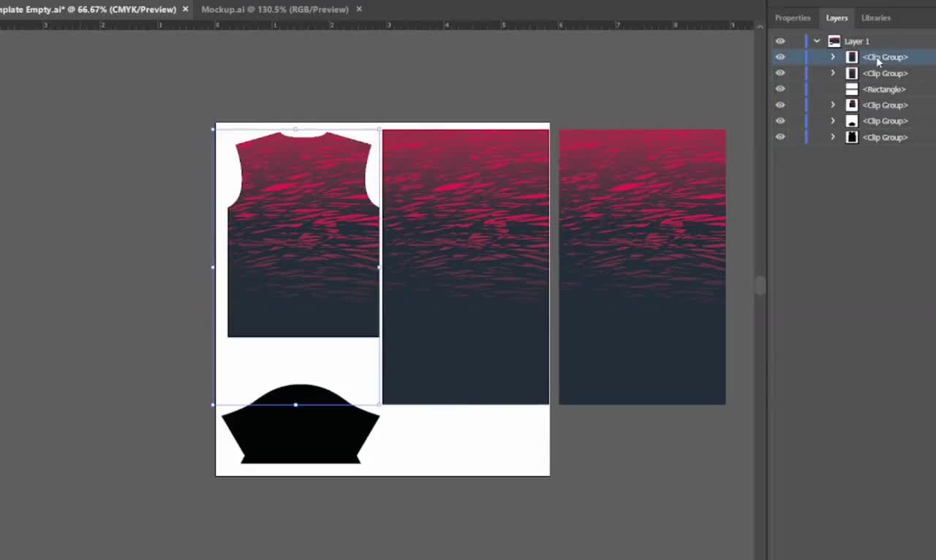Click the Rectangle layer thumbnail
This screenshot has height=560, width=936.
851,89
